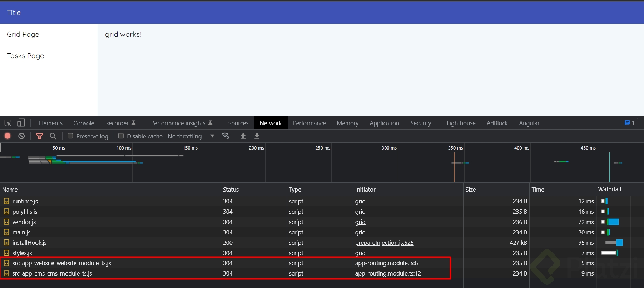This screenshot has height=288, width=644.
Task: Export HAR file download arrow
Action: 257,136
